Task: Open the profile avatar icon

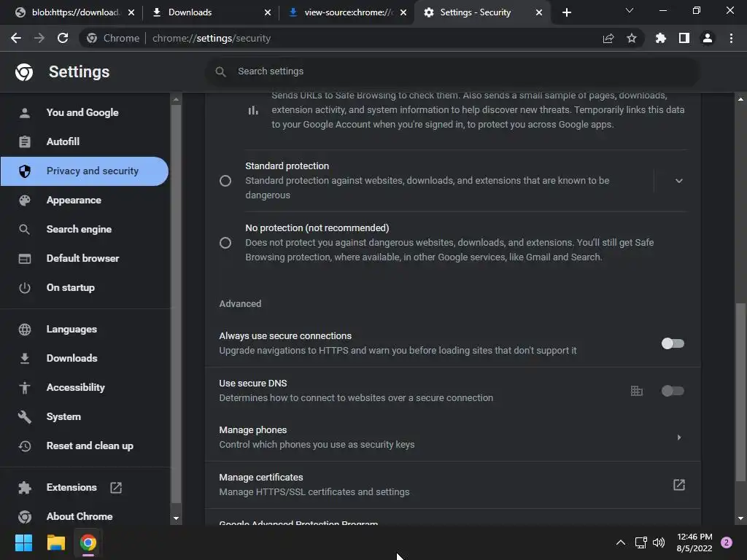Action: [x=708, y=38]
